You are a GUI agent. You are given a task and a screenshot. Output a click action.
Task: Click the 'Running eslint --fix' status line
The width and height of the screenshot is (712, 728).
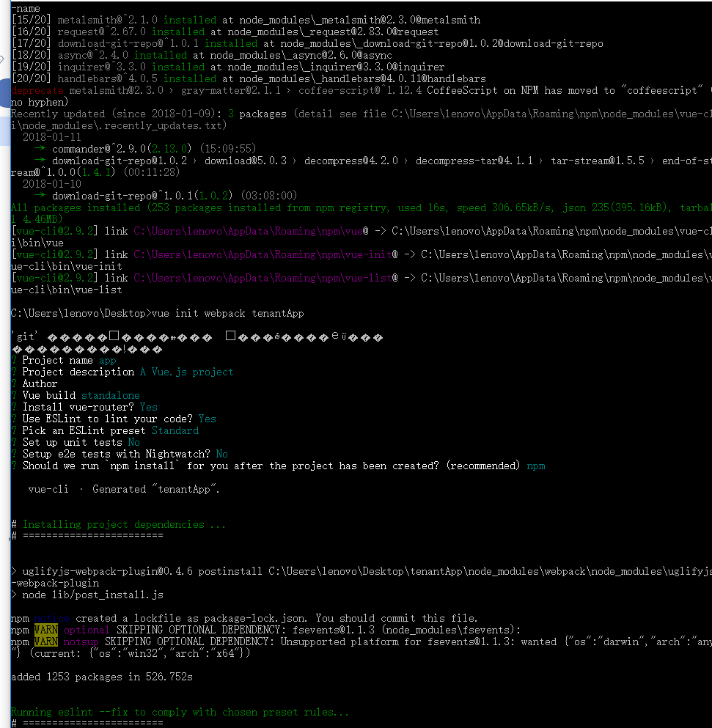click(x=179, y=712)
